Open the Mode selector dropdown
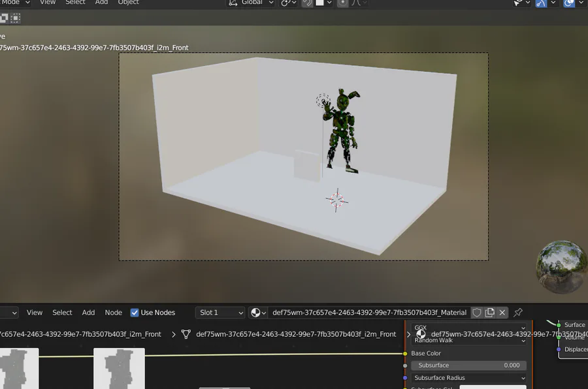 click(15, 3)
